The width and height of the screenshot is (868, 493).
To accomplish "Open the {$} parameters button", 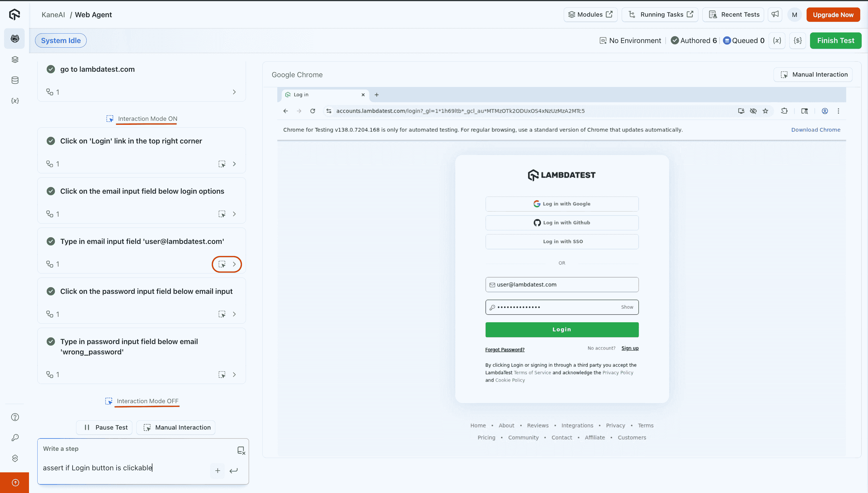I will (798, 41).
